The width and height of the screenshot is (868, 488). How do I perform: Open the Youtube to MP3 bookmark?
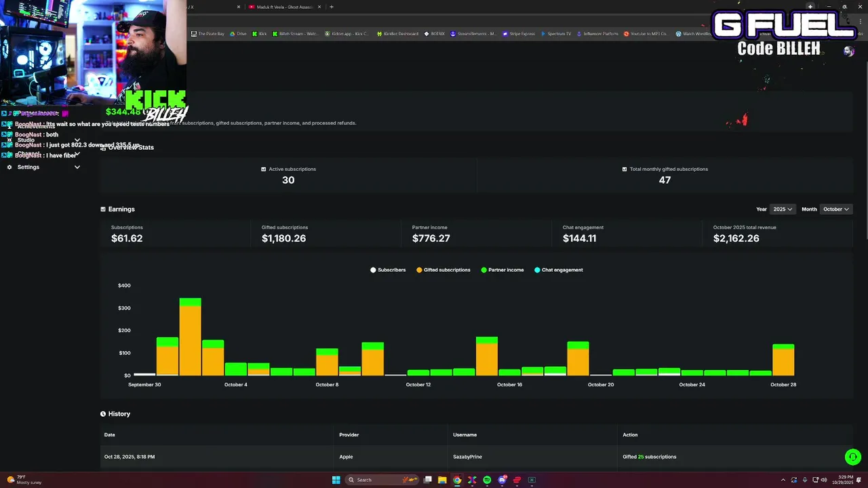[646, 34]
